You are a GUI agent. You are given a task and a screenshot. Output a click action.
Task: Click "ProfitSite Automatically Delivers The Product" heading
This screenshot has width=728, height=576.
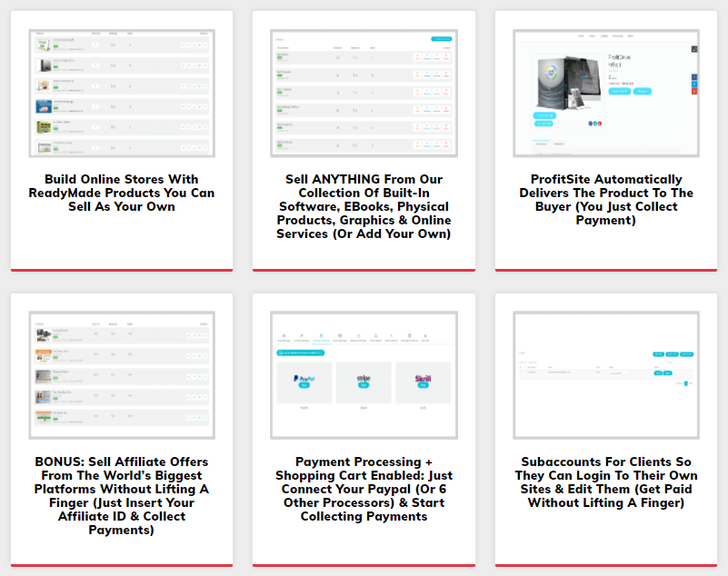tap(605, 199)
